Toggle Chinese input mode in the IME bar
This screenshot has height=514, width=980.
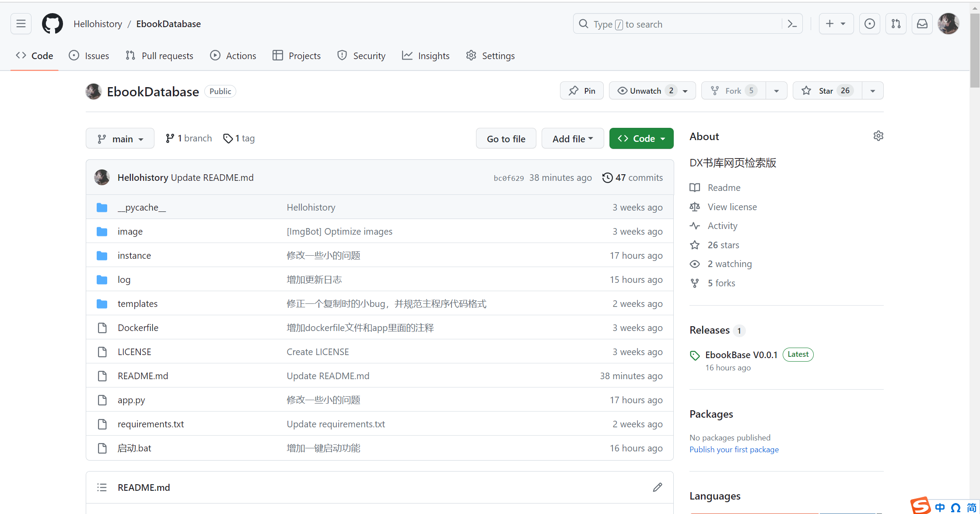click(x=940, y=507)
